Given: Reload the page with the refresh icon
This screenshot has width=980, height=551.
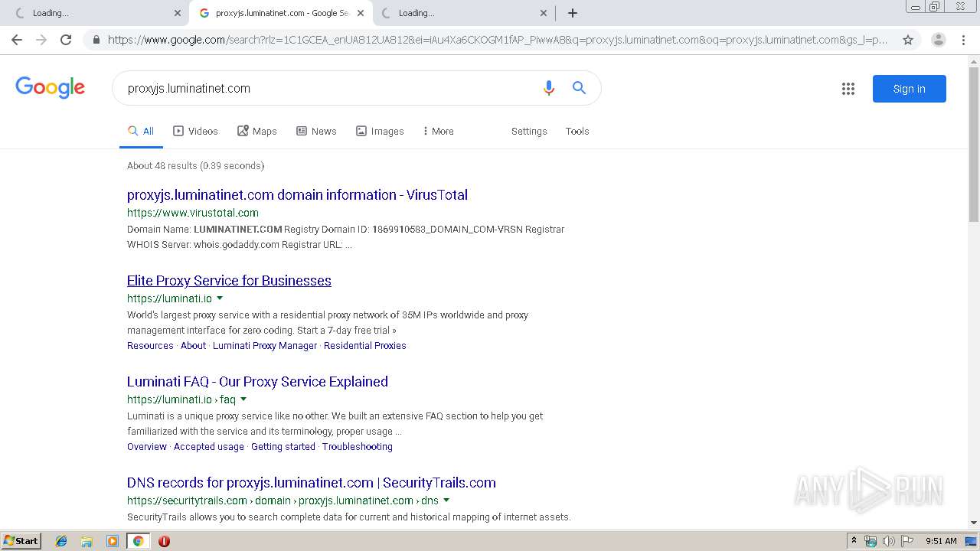Looking at the screenshot, I should click(66, 40).
